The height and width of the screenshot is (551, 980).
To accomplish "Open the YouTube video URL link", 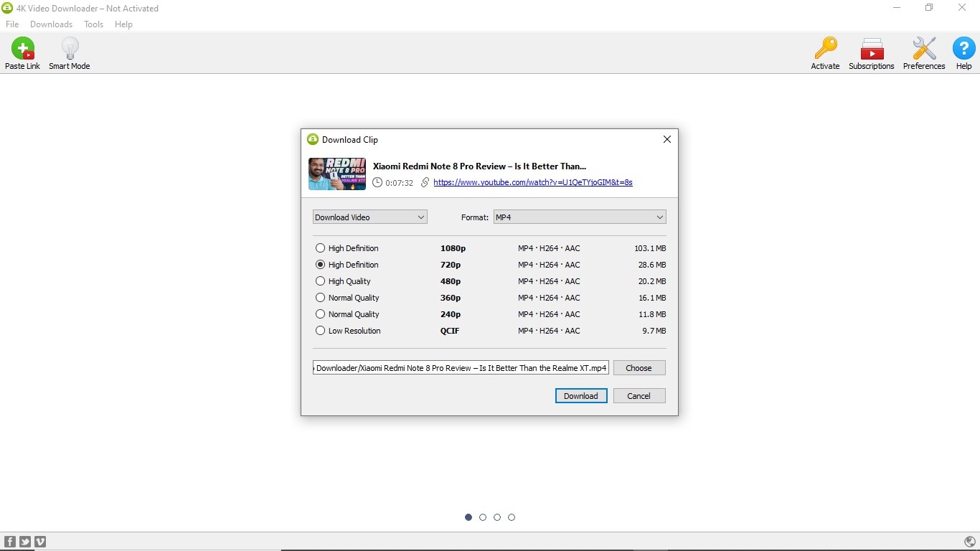I will [x=533, y=182].
